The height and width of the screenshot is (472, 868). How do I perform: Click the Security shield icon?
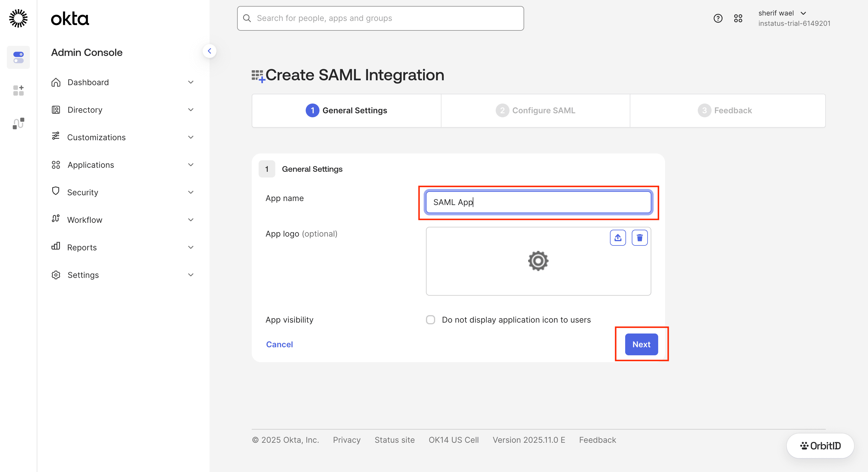click(x=56, y=191)
